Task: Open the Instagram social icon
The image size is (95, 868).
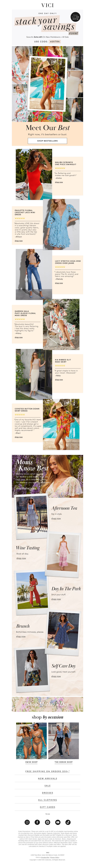Action: coord(27,822)
